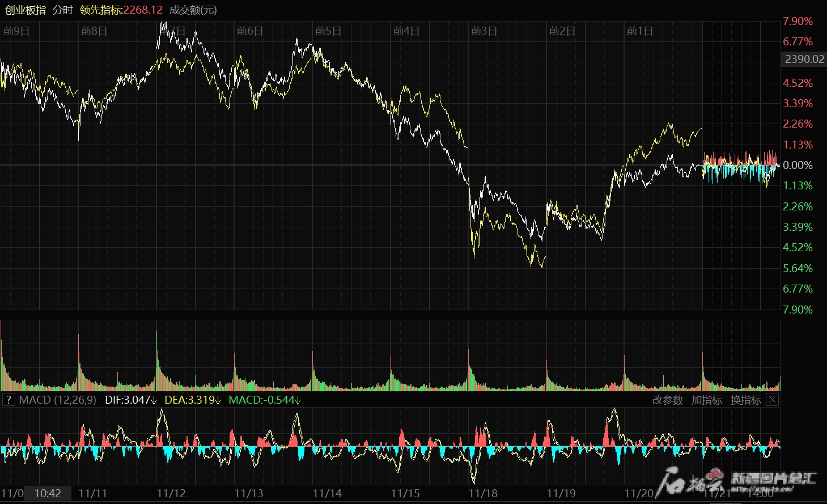Select the 前3日 day label
Image resolution: width=827 pixels, height=504 pixels.
pos(484,31)
